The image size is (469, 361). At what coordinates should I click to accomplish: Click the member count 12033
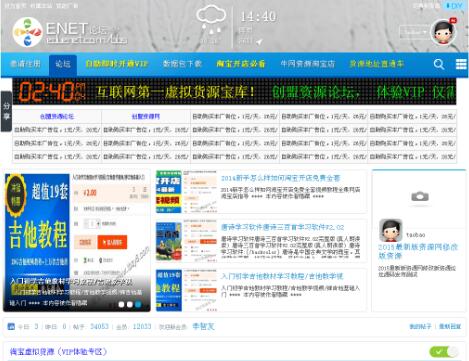142,326
